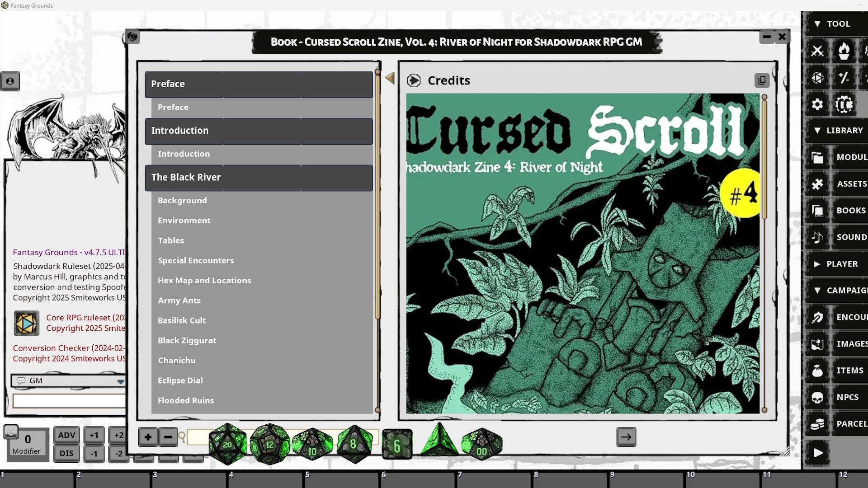Click the share icon beside the Credits heading
Screen dimensions: 868x488
(762, 80)
